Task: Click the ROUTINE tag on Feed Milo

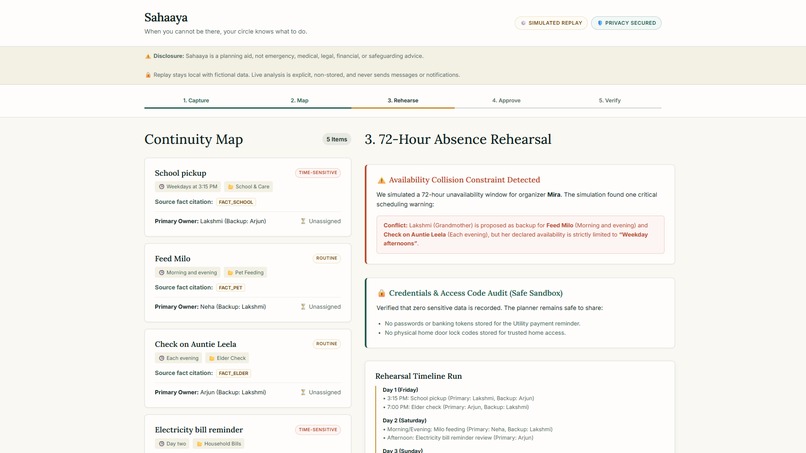Action: coord(326,258)
